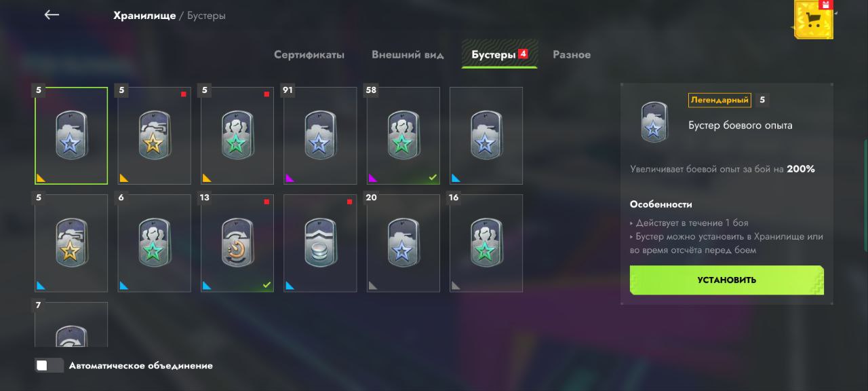This screenshot has width=868, height=391.
Task: Select the booster with count 20
Action: (403, 243)
